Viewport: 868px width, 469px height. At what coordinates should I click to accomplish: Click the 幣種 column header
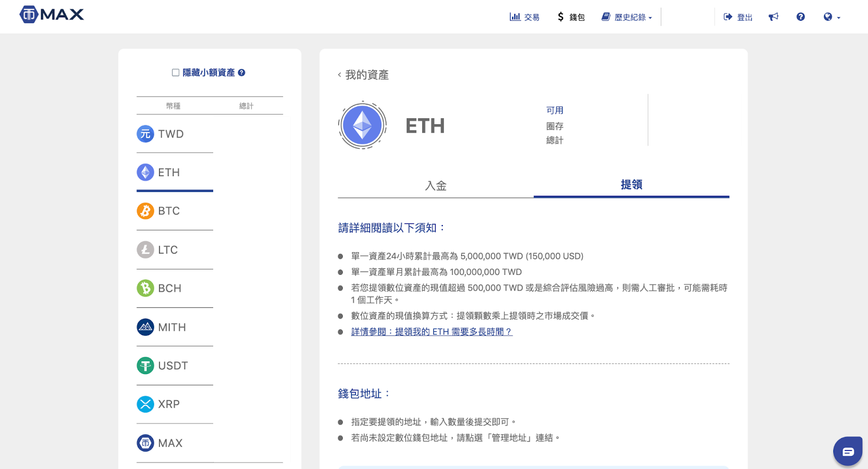point(173,106)
